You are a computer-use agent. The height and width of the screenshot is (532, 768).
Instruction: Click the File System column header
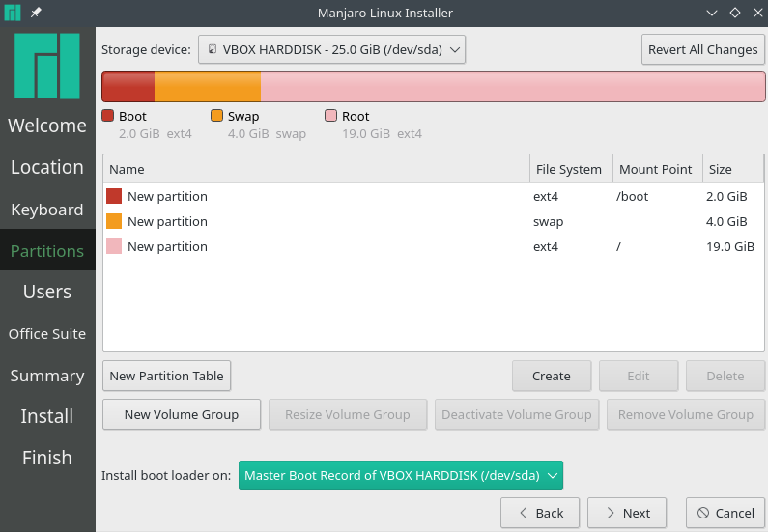(x=571, y=169)
